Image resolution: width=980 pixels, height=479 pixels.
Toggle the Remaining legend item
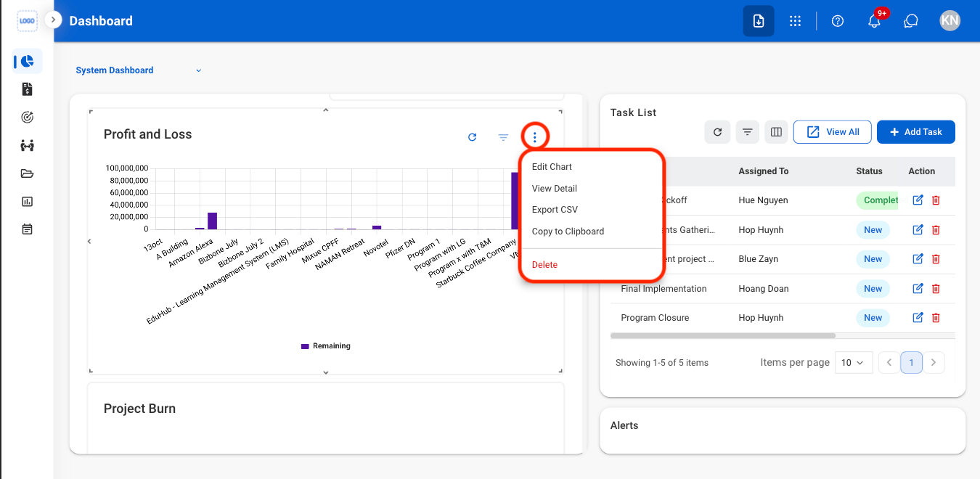tap(326, 346)
